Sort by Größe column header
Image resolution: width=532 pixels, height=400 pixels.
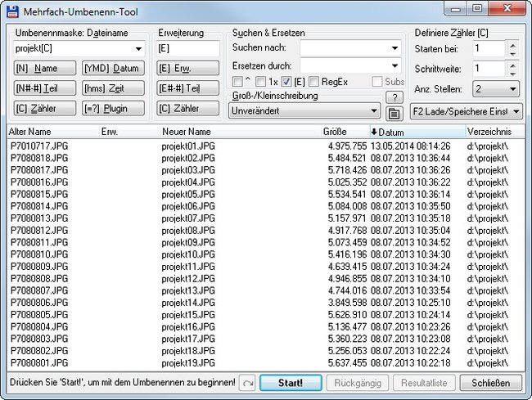[x=345, y=132]
